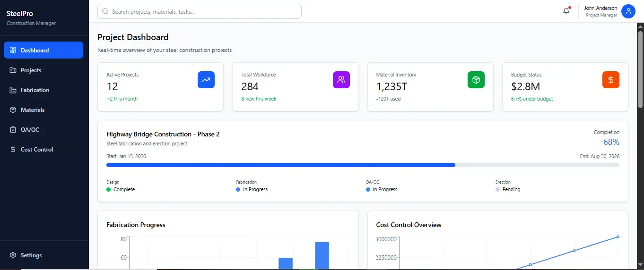Screen dimensions: 644x270
Task: Select Materials in the navigation menu
Action: pos(32,110)
